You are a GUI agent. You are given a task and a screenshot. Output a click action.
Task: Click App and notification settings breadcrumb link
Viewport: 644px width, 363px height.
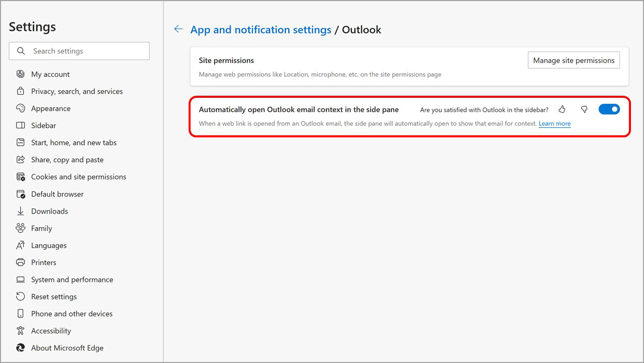click(261, 30)
